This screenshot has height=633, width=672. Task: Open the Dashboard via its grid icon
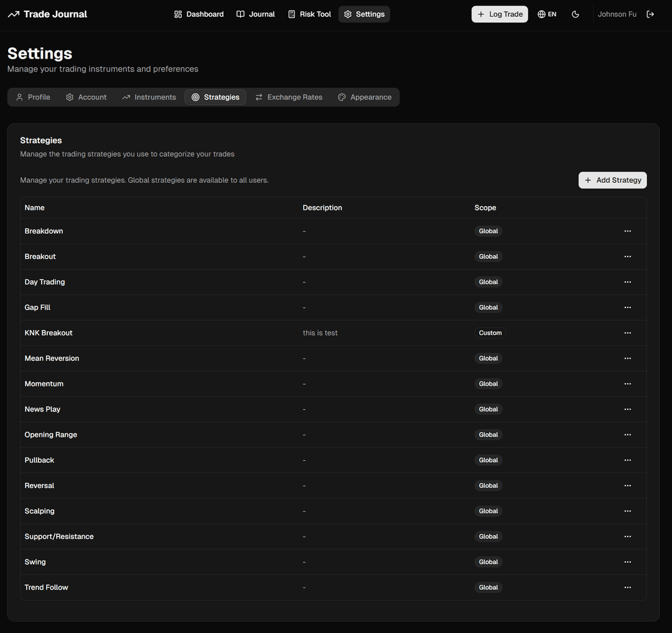178,14
